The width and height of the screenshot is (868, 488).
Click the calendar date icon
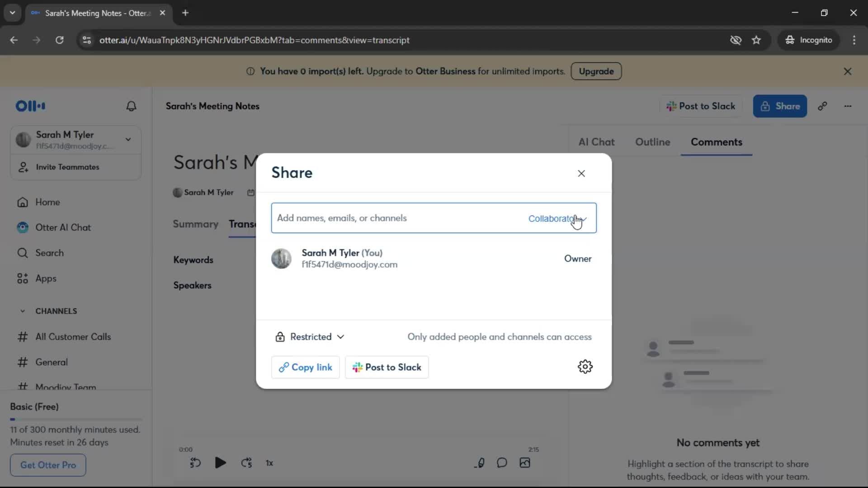(251, 193)
